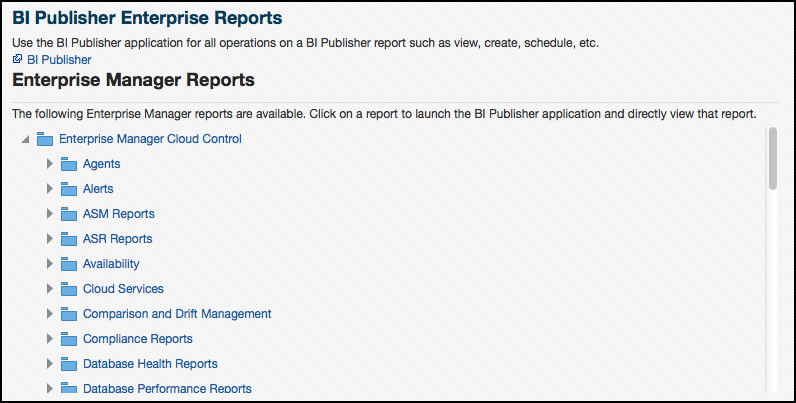Click the Enterprise Manager Cloud Control folder icon

click(x=45, y=139)
